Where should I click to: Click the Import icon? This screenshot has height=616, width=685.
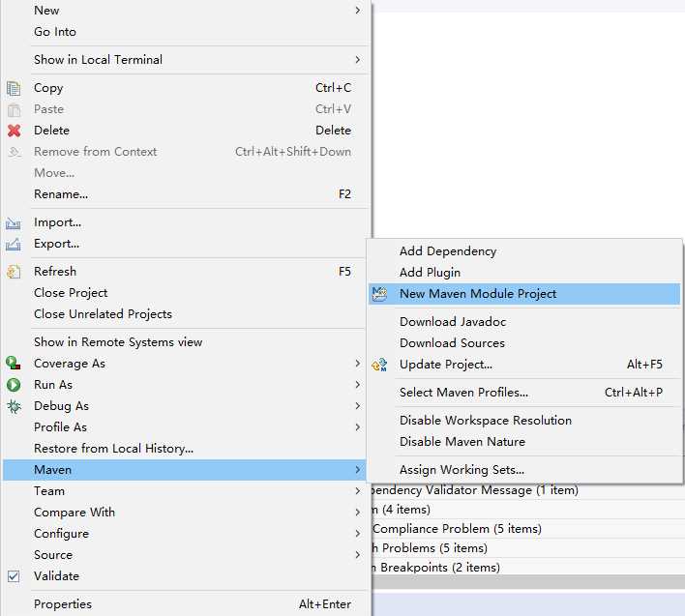(x=14, y=223)
